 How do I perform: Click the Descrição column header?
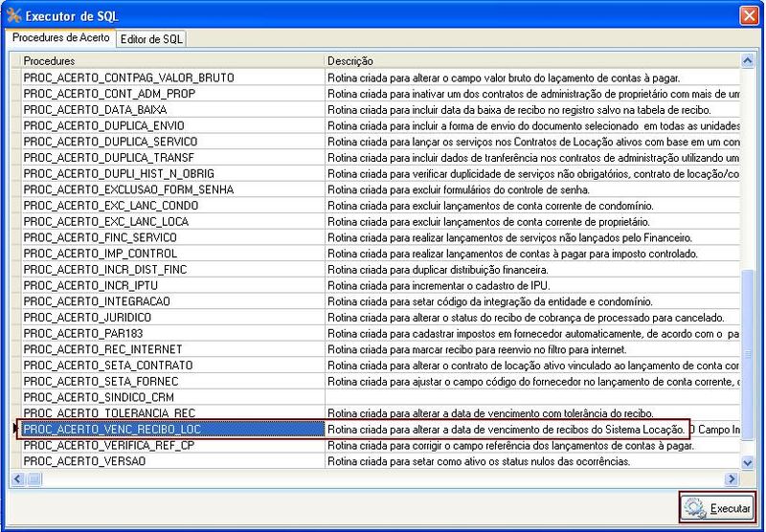click(x=531, y=60)
